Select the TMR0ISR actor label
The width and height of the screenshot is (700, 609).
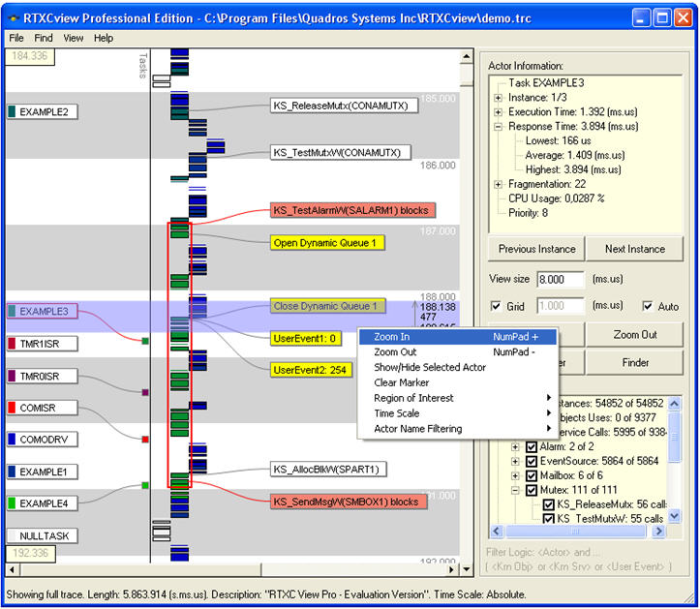tap(43, 377)
